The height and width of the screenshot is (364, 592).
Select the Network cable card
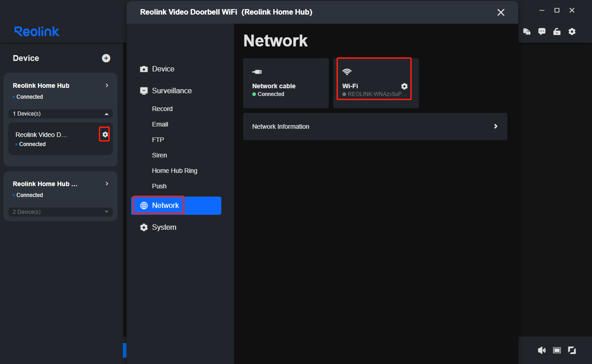pos(286,83)
